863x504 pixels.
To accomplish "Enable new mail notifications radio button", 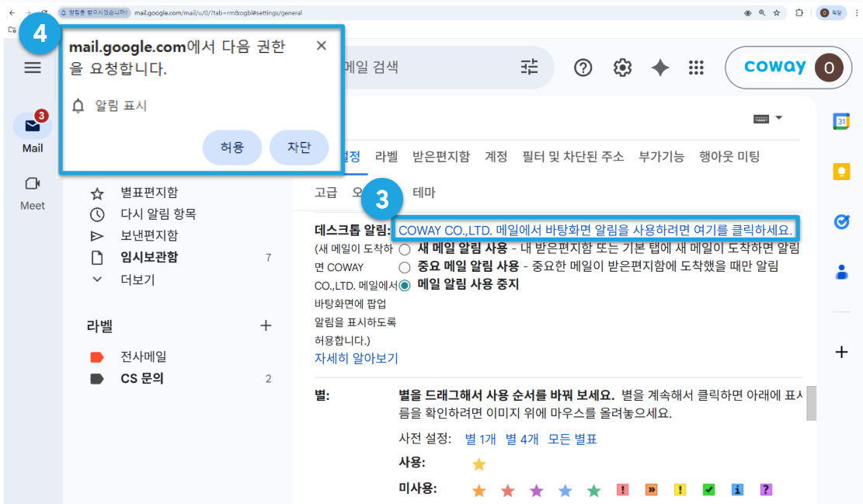I will coord(405,249).
